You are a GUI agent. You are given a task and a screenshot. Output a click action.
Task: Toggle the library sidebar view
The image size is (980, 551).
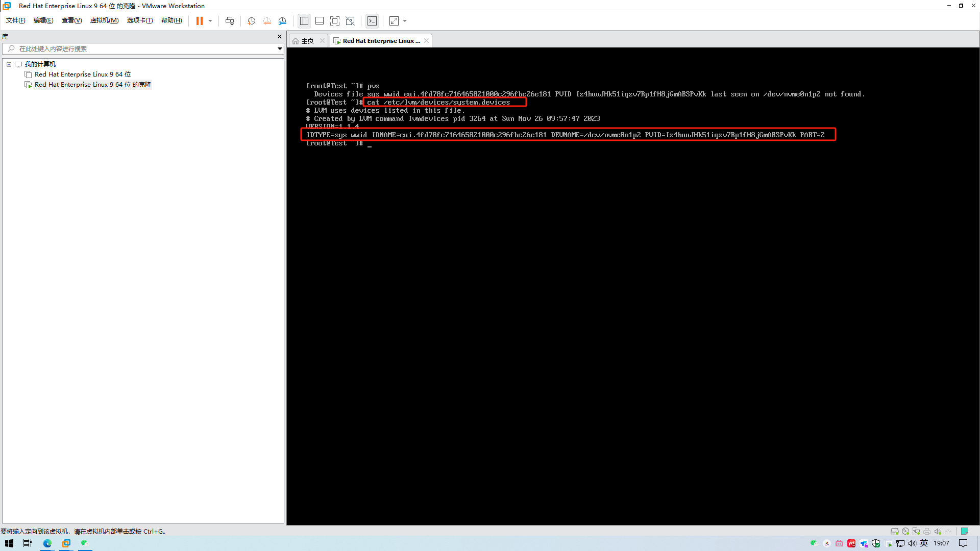[x=304, y=21]
